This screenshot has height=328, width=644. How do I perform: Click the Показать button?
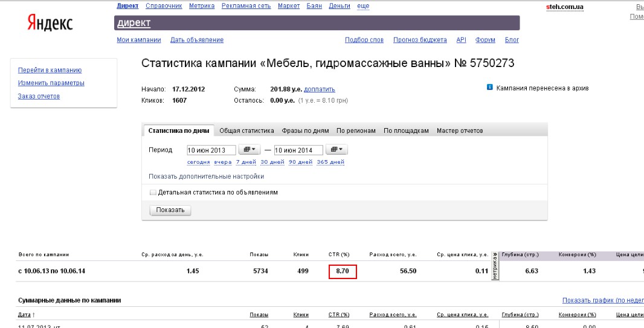[170, 210]
